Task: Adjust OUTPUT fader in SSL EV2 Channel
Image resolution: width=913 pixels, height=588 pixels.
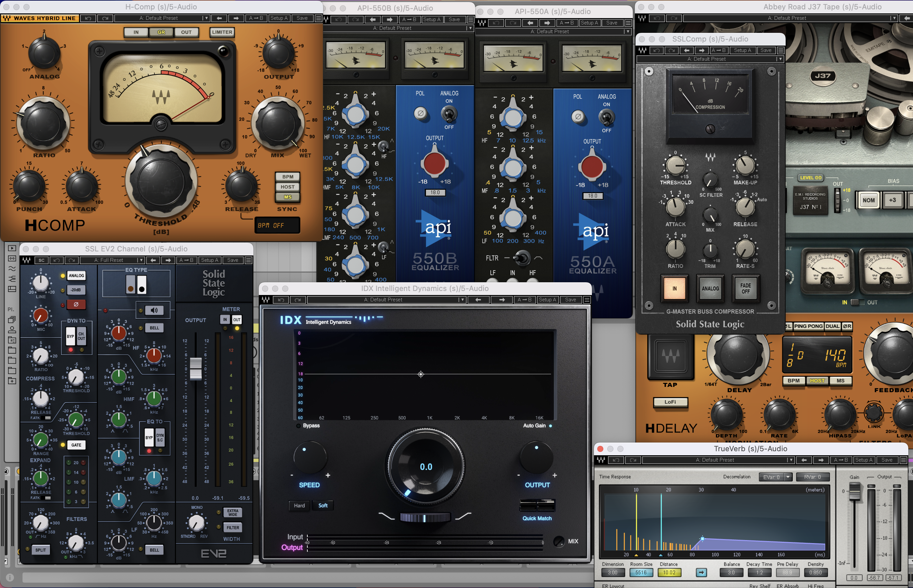Action: [x=196, y=368]
